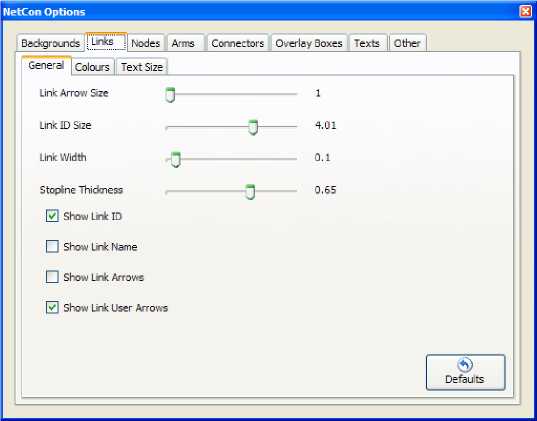This screenshot has width=537, height=421.
Task: Enable Show Link Arrows checkbox
Action: pos(52,277)
